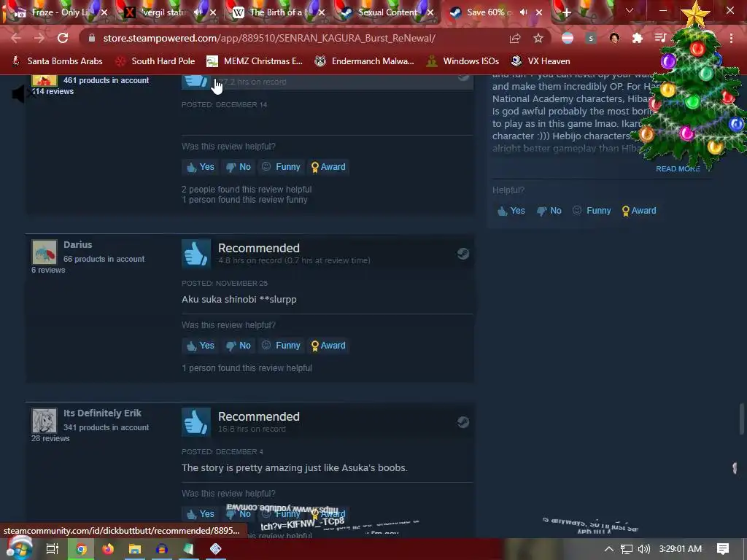This screenshot has width=747, height=560.
Task: Bookmark this page with the star icon
Action: tap(538, 38)
